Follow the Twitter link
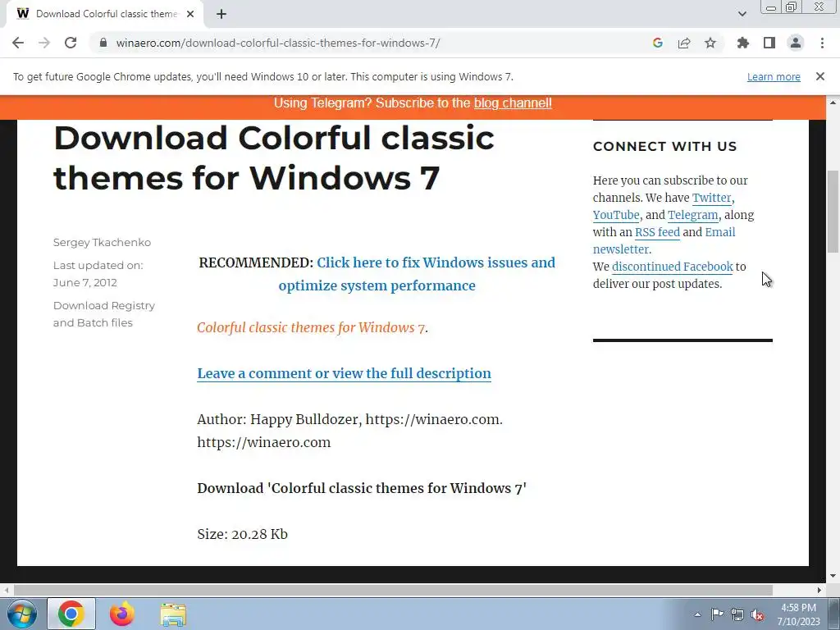 [711, 198]
